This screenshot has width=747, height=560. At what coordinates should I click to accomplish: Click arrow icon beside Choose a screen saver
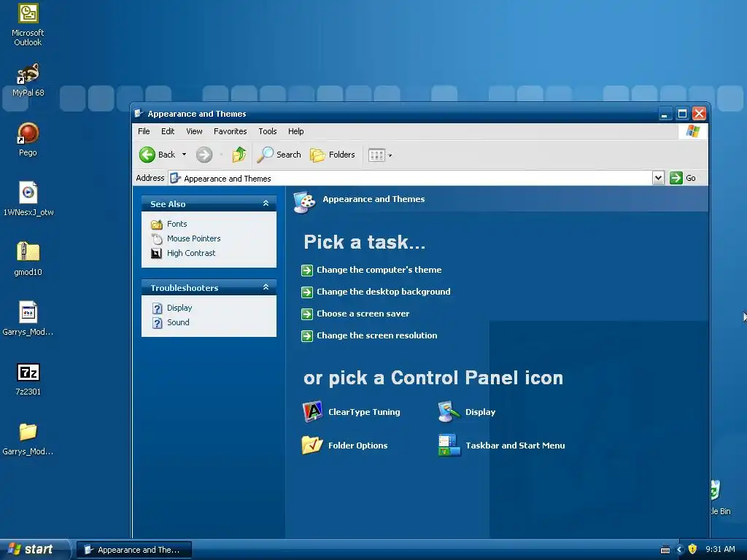click(307, 314)
